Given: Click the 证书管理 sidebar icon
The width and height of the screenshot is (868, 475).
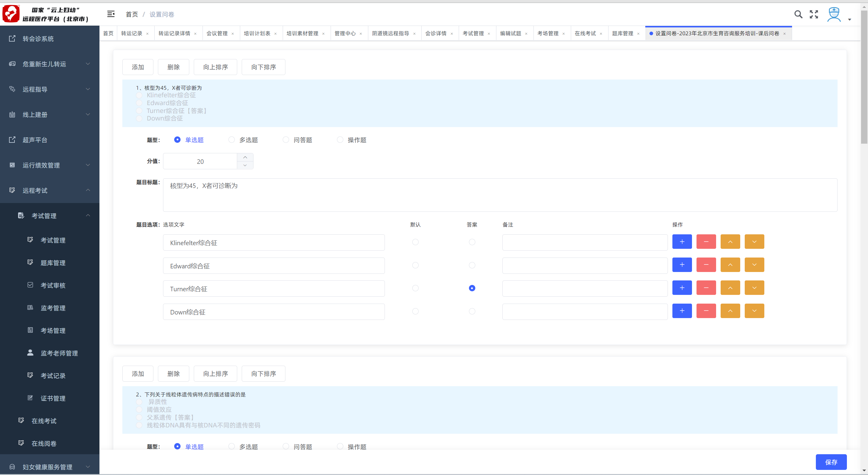Looking at the screenshot, I should pyautogui.click(x=30, y=398).
